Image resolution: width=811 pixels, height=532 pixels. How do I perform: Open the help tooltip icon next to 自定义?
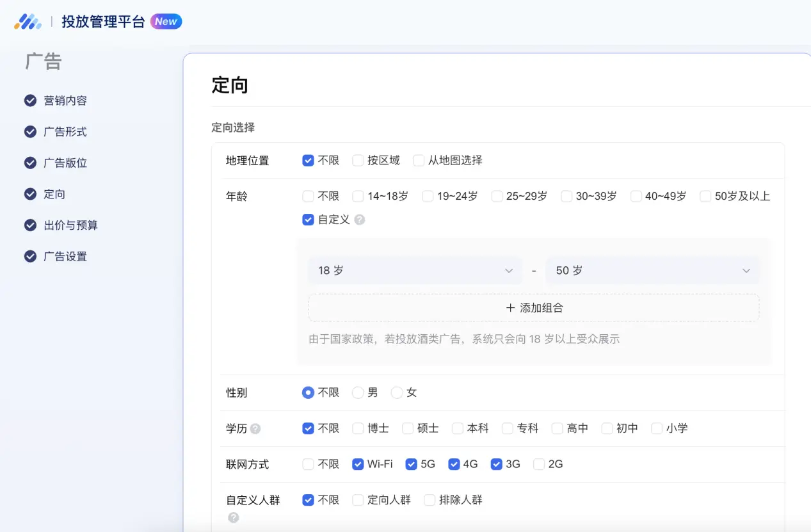click(x=359, y=219)
